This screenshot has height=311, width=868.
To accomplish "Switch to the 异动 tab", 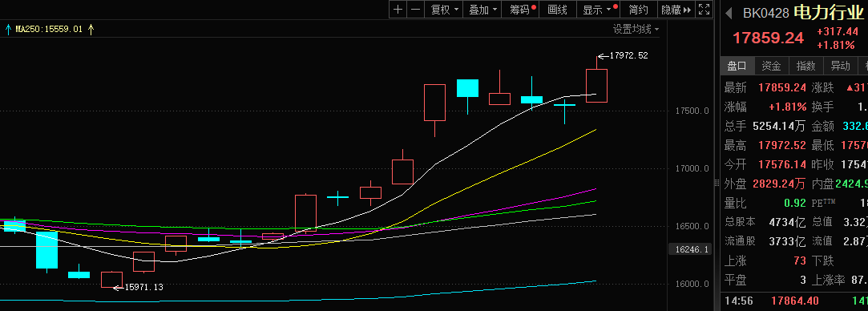I will (840, 66).
